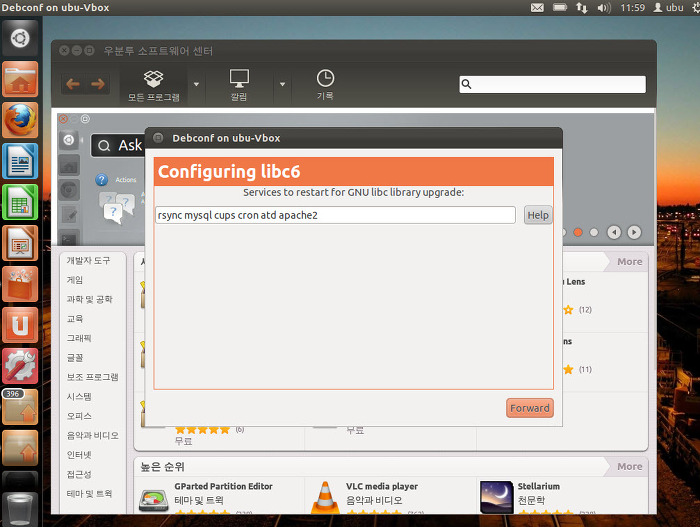Launch Firefox from the launcher
This screenshot has width=700, height=527.
click(20, 120)
